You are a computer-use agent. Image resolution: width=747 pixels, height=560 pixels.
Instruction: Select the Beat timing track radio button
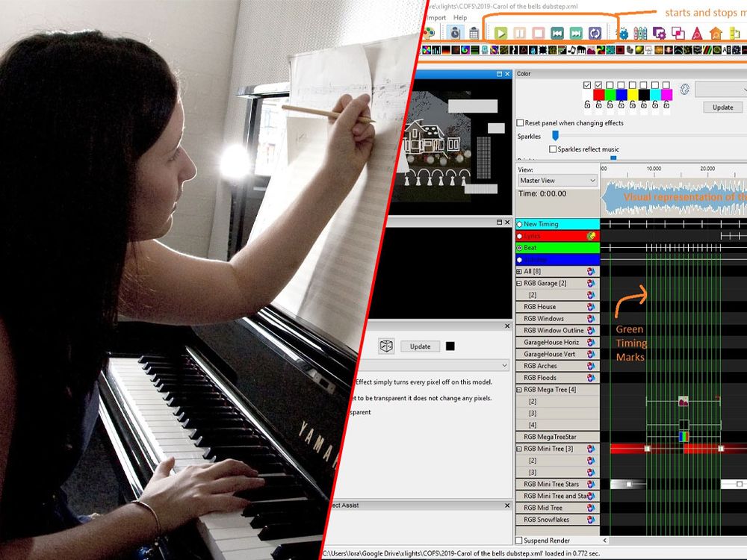[520, 247]
